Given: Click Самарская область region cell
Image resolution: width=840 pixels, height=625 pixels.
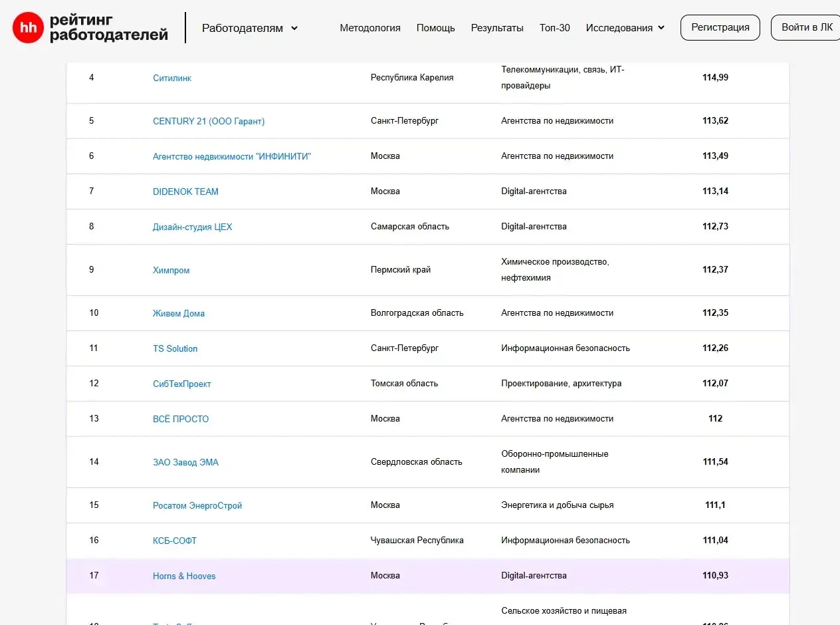Looking at the screenshot, I should tap(410, 226).
